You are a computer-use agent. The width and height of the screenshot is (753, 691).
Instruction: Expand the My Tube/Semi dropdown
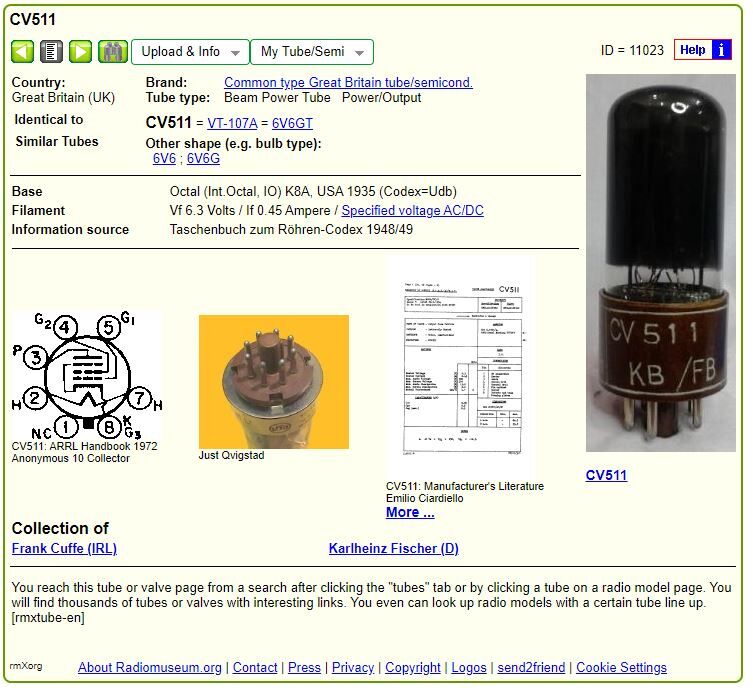tap(311, 52)
